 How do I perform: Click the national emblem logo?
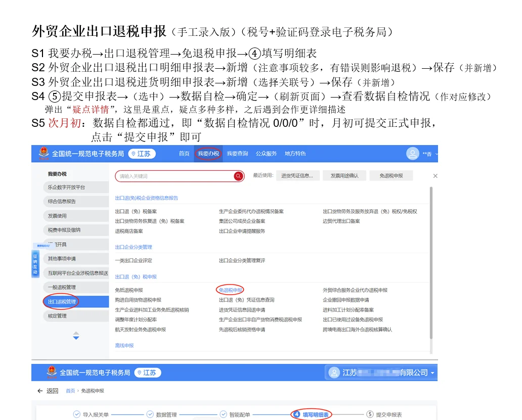pyautogui.click(x=45, y=154)
